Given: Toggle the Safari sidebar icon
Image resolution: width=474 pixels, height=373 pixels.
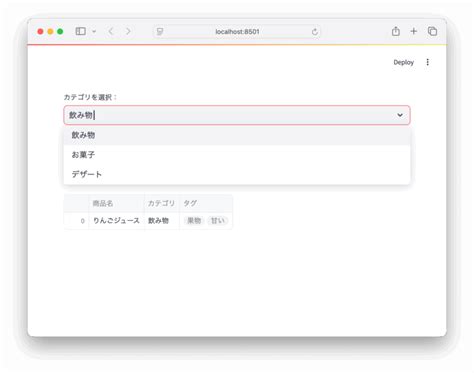Looking at the screenshot, I should 80,31.
